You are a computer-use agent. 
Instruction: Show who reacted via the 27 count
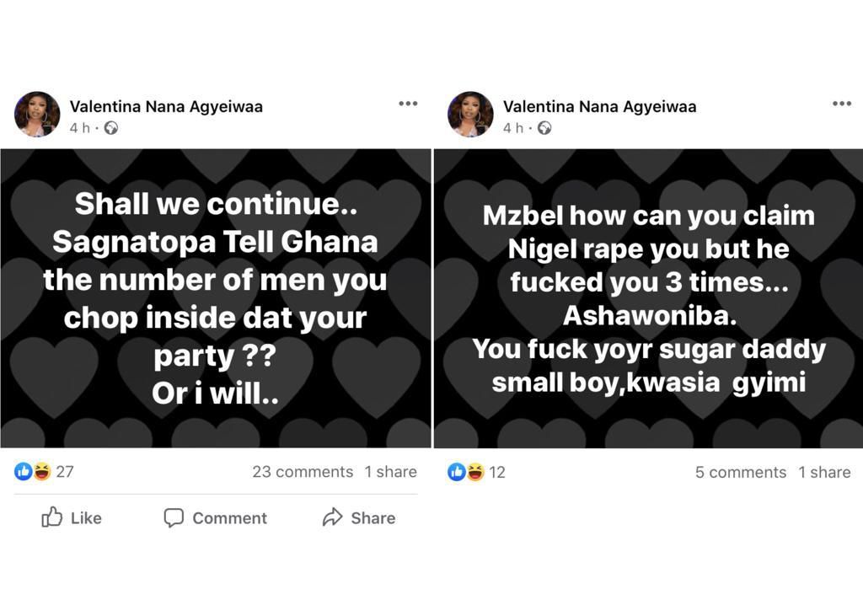[65, 472]
